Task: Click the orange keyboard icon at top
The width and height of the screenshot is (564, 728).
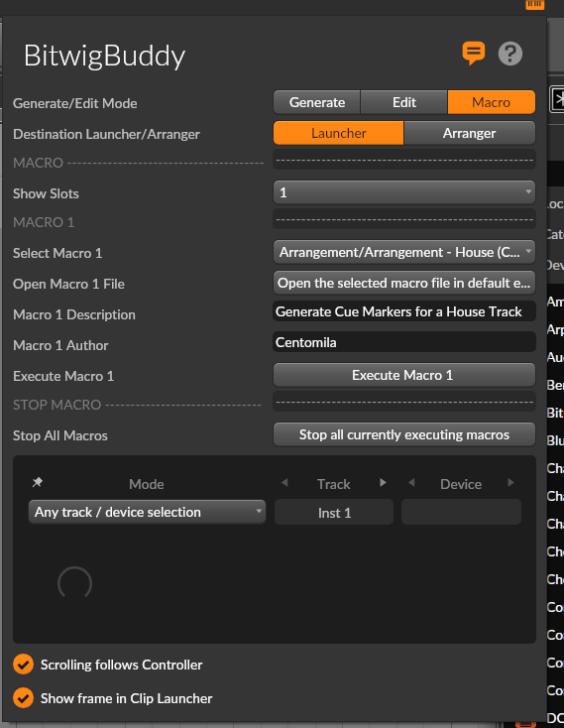Action: [534, 4]
